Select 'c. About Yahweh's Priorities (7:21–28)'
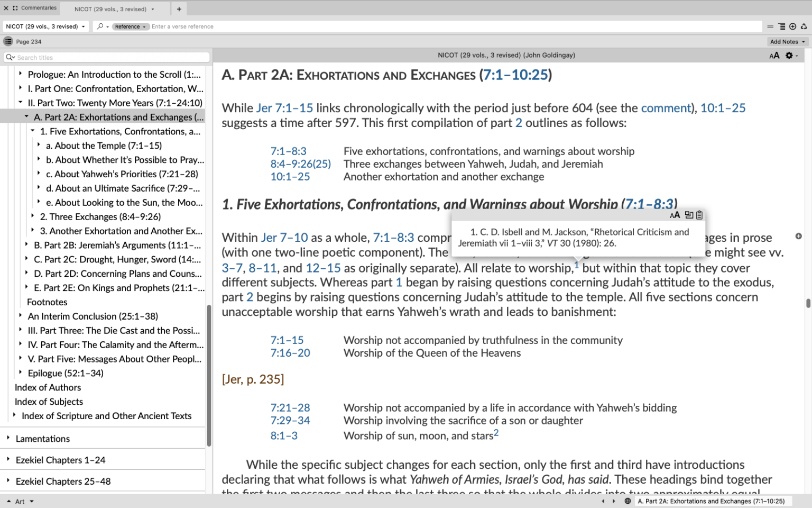Image resolution: width=812 pixels, height=508 pixels. pos(122,174)
